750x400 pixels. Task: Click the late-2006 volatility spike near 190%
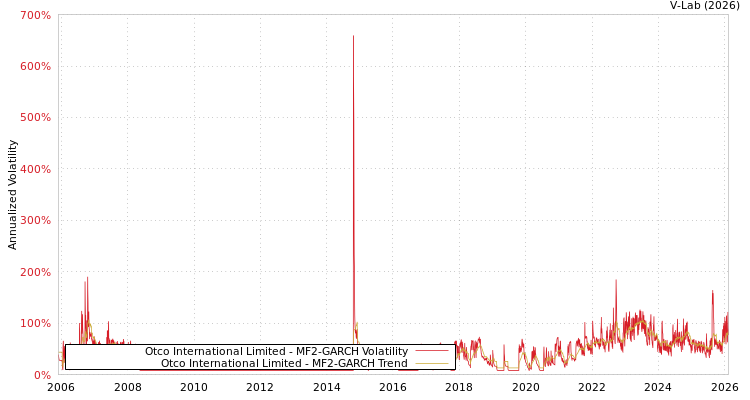point(88,278)
